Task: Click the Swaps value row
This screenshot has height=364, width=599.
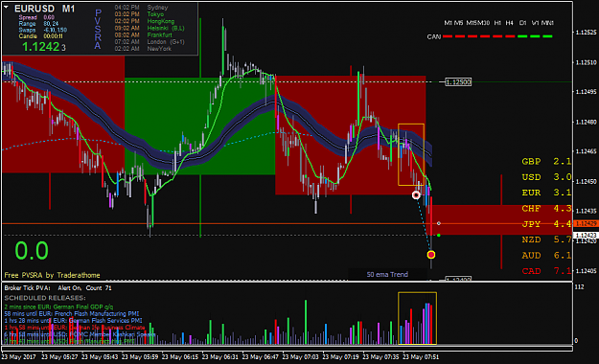Action: pyautogui.click(x=43, y=30)
